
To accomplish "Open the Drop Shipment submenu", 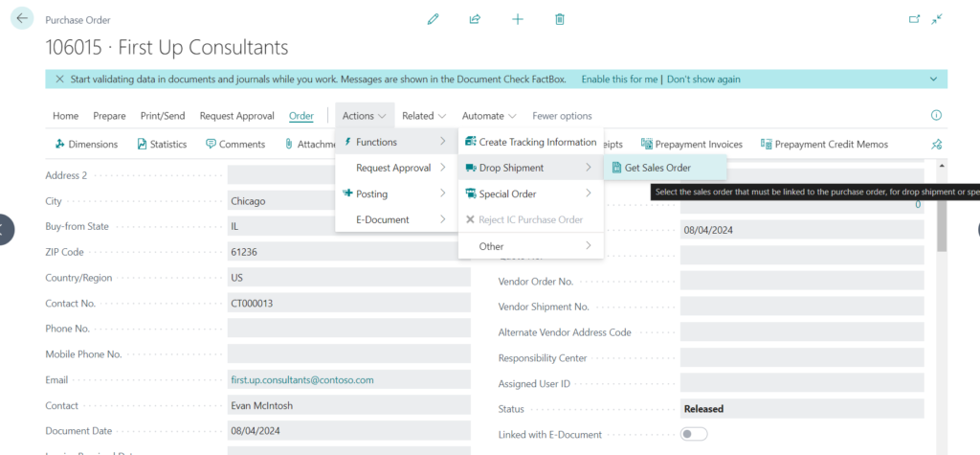I will (530, 168).
